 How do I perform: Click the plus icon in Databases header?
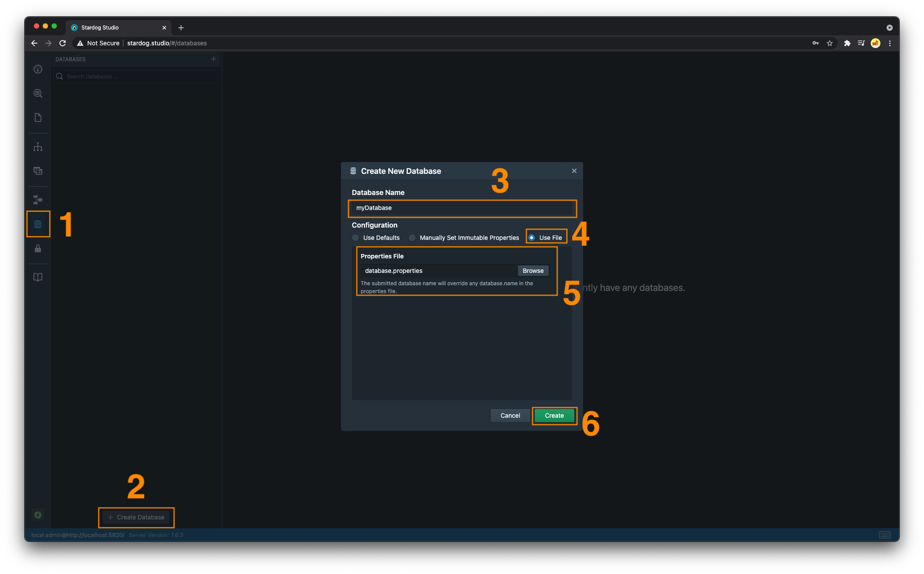tap(214, 59)
